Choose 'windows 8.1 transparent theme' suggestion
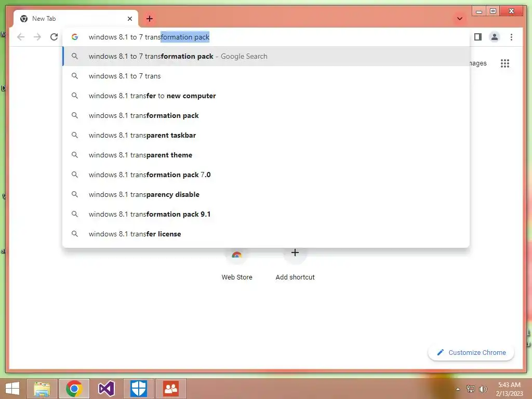This screenshot has width=532, height=399. tap(266, 155)
